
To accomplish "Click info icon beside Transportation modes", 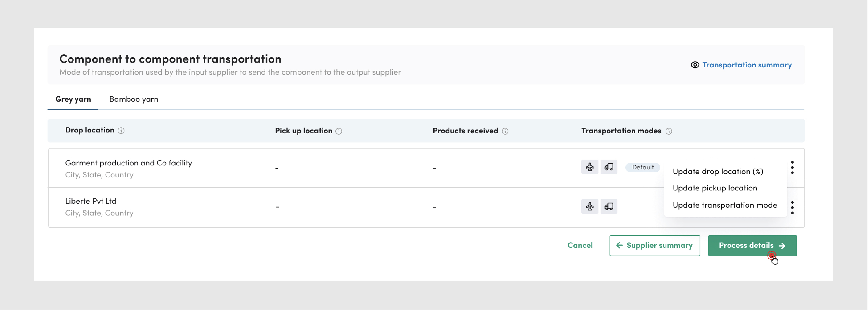I will pos(669,131).
